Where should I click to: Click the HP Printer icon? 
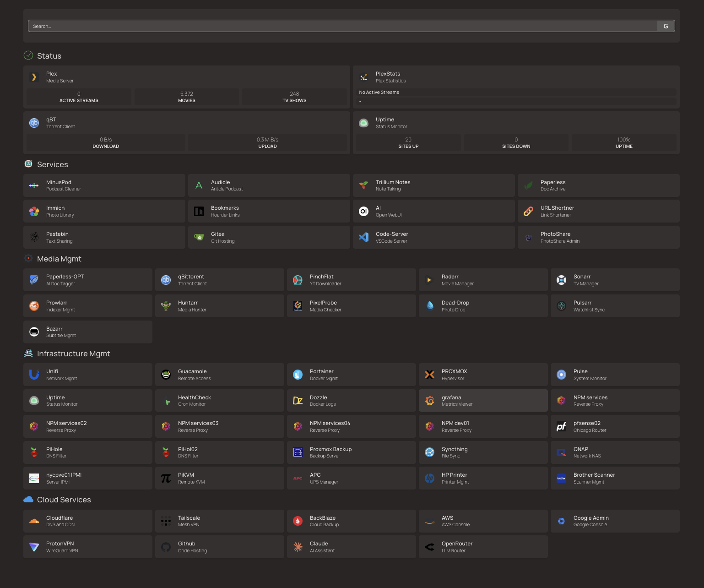point(429,478)
